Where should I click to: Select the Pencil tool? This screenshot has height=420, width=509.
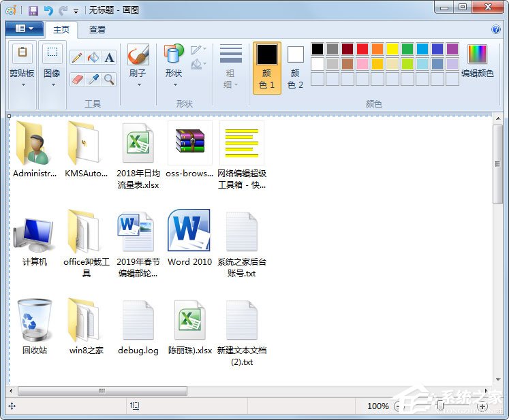(77, 58)
